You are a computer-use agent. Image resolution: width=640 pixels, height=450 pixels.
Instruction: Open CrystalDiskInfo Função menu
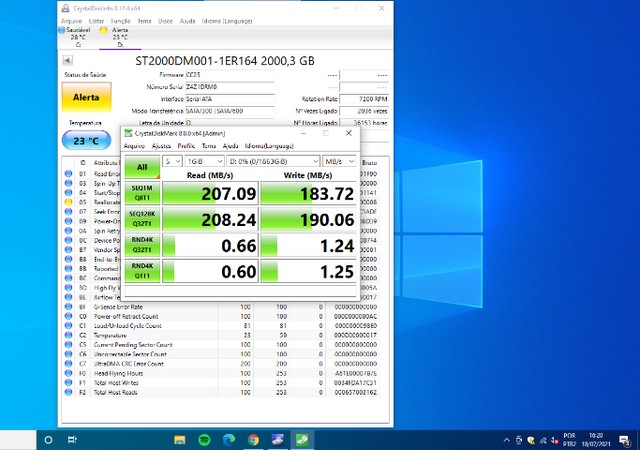click(120, 21)
